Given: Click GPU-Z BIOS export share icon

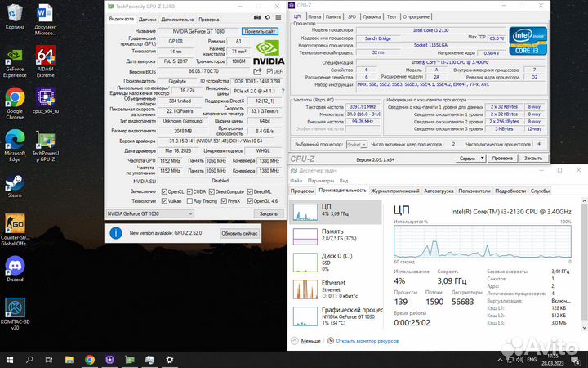Looking at the screenshot, I should click(257, 71).
